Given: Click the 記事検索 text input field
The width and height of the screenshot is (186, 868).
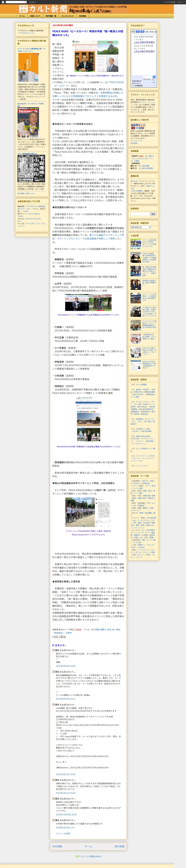Looking at the screenshot, I should 140,214.
